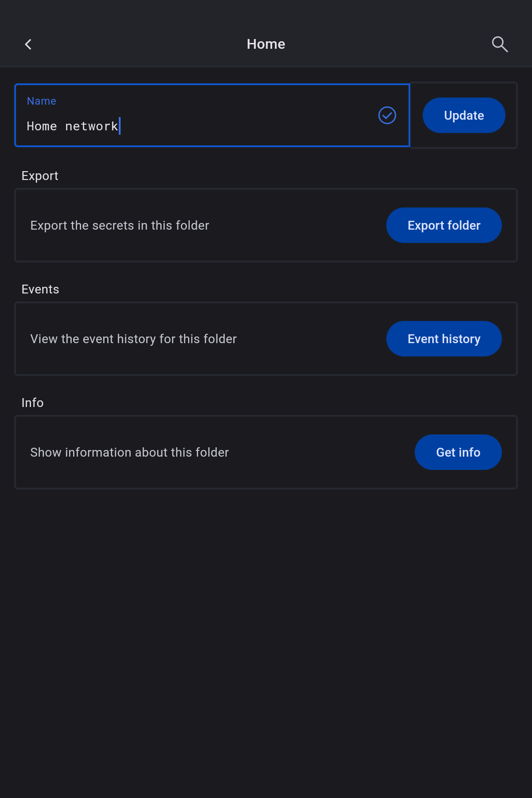Image resolution: width=532 pixels, height=798 pixels.
Task: Click 'Export the secrets in this folder' text
Action: pos(120,226)
